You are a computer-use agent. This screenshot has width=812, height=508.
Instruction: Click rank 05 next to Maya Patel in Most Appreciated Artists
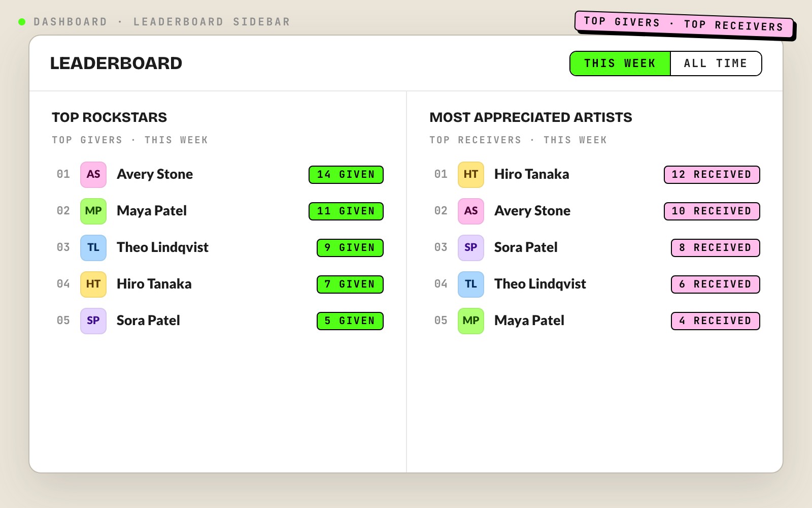(x=441, y=321)
